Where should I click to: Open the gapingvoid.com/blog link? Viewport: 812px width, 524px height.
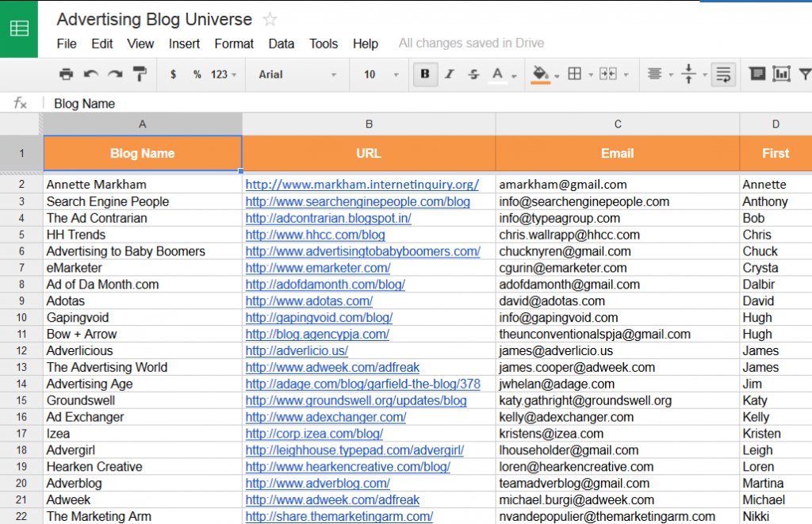[x=319, y=317]
